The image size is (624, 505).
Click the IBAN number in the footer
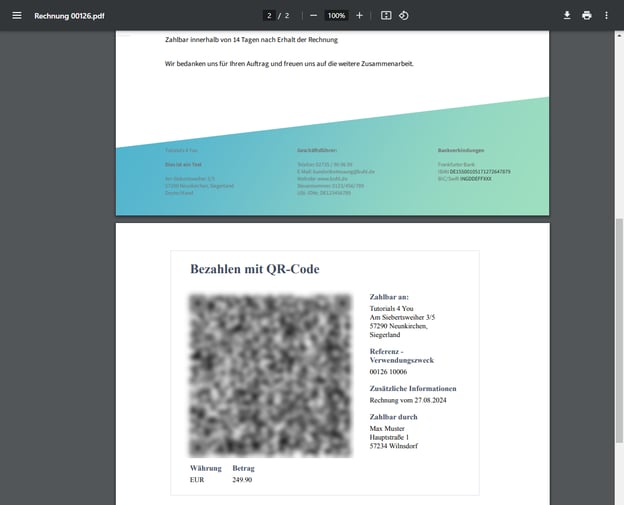(x=479, y=171)
